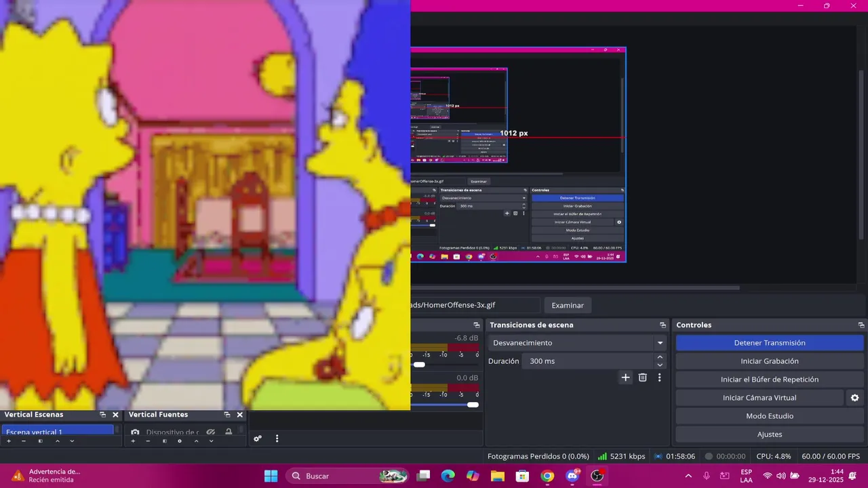This screenshot has width=868, height=488.
Task: Open the virtual camera settings gear
Action: (854, 398)
